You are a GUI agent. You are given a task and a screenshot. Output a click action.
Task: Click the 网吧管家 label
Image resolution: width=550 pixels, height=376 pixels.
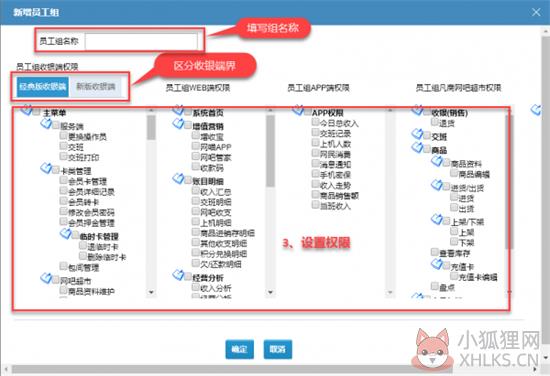click(x=216, y=158)
